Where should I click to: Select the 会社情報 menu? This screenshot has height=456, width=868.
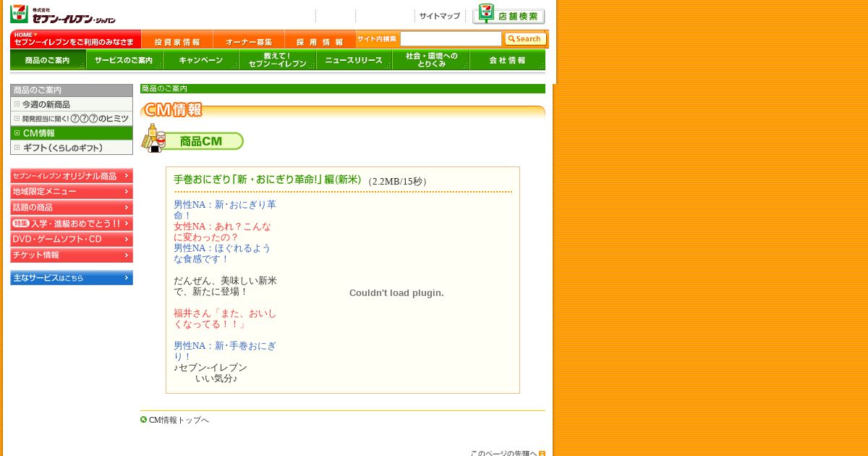click(508, 60)
